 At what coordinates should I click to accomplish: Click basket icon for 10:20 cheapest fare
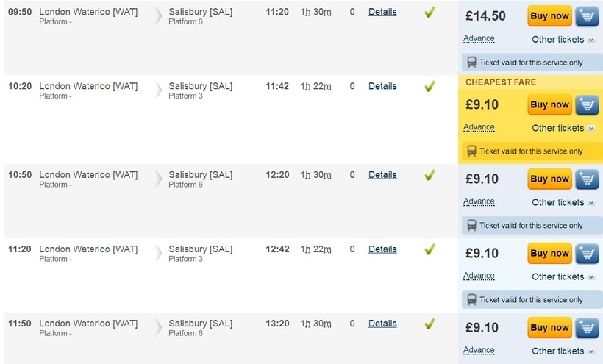click(587, 105)
